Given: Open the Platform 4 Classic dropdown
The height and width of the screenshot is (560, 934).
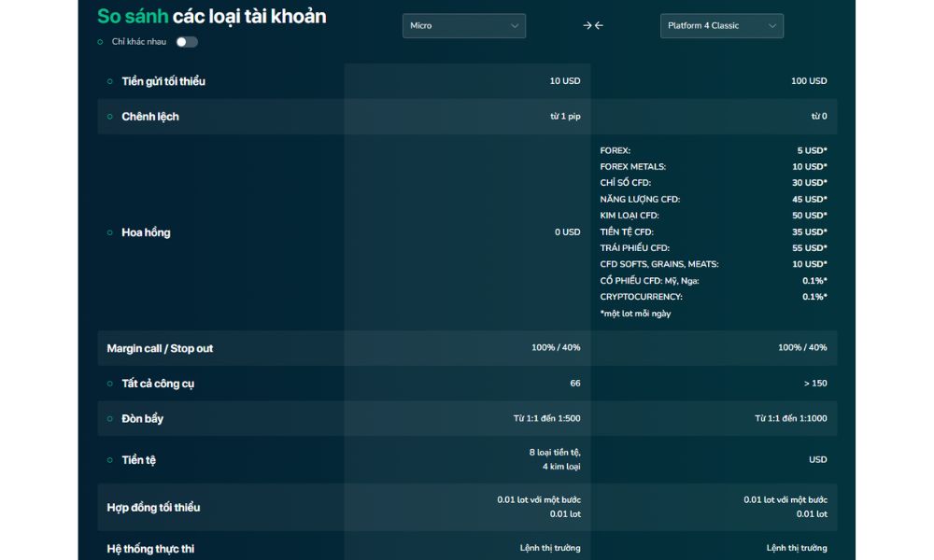Looking at the screenshot, I should [x=721, y=26].
